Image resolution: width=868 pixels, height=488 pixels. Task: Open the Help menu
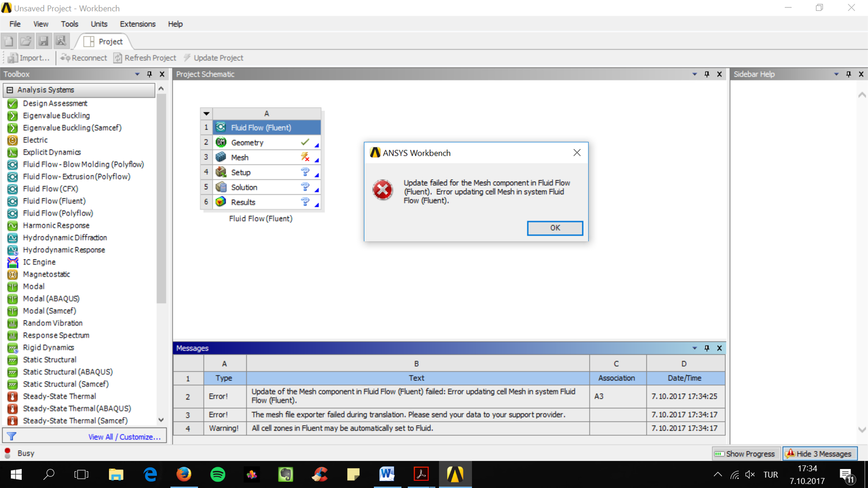click(x=175, y=24)
